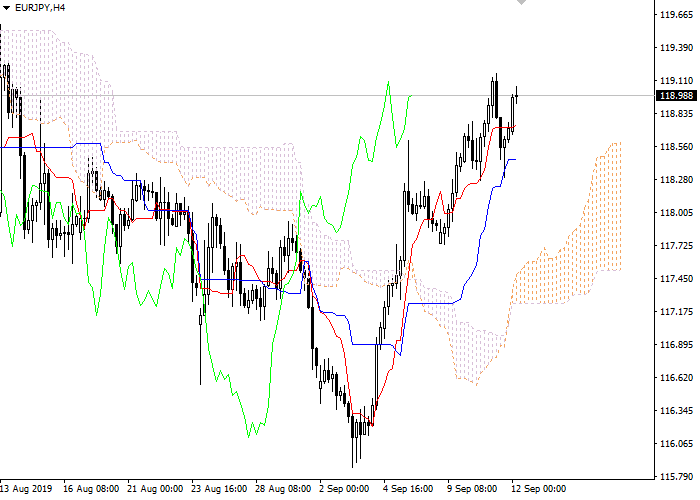Click the 118.835 price axis label
This screenshot has height=500, width=700.
pos(676,114)
